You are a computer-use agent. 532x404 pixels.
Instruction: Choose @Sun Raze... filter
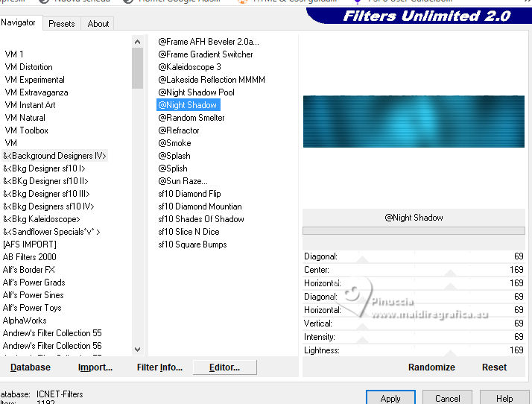click(183, 181)
